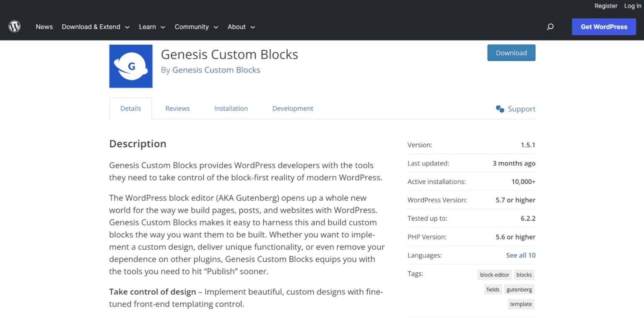This screenshot has height=318, width=644.
Task: Open the Learn dropdown menu
Action: tap(148, 26)
